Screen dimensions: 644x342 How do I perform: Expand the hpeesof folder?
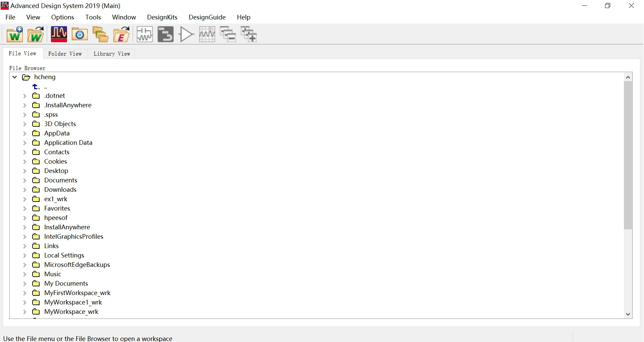(25, 218)
